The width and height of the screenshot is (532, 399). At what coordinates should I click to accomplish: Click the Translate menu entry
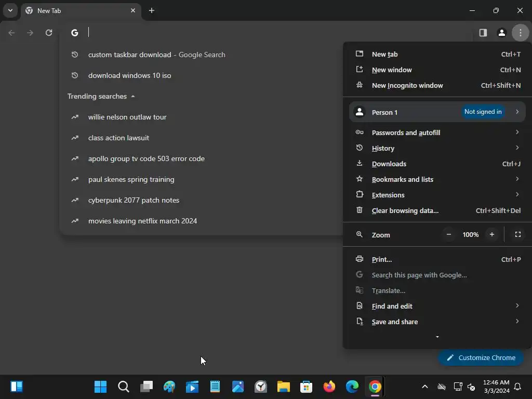[x=437, y=291]
